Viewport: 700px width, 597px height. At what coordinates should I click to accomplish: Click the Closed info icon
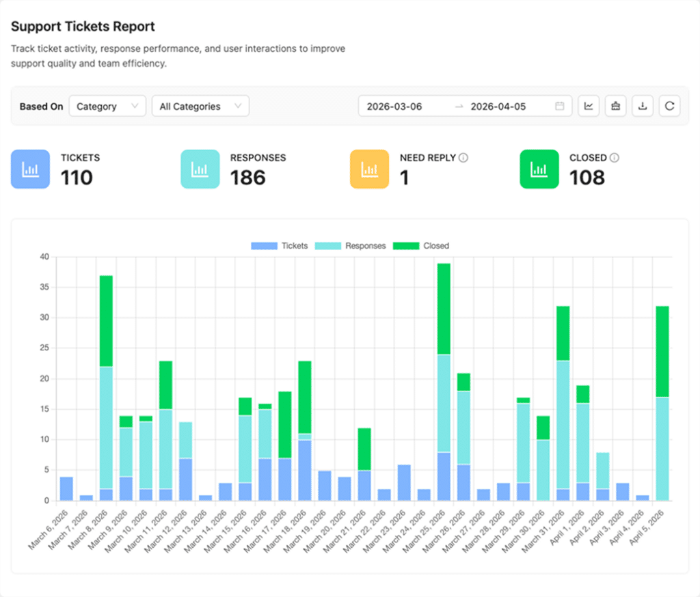click(x=615, y=158)
